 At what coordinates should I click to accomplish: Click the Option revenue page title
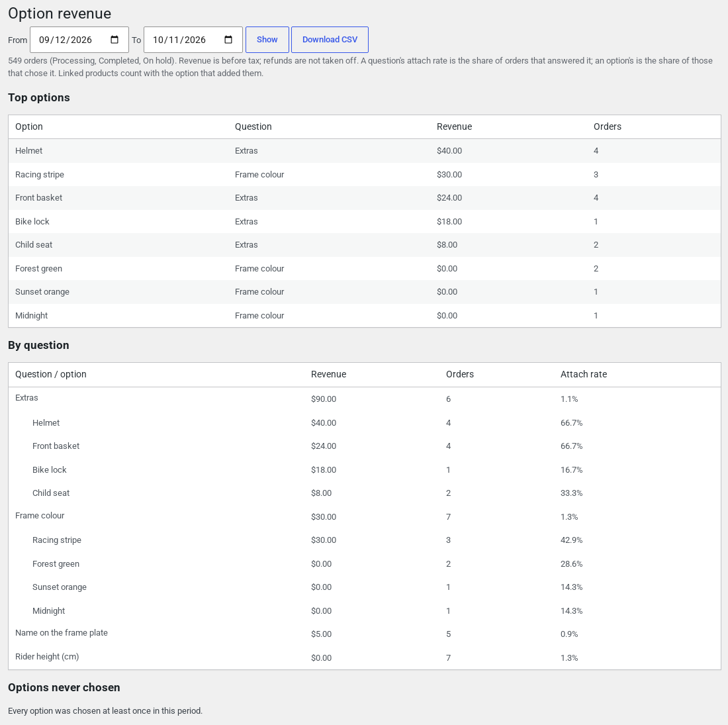[60, 13]
